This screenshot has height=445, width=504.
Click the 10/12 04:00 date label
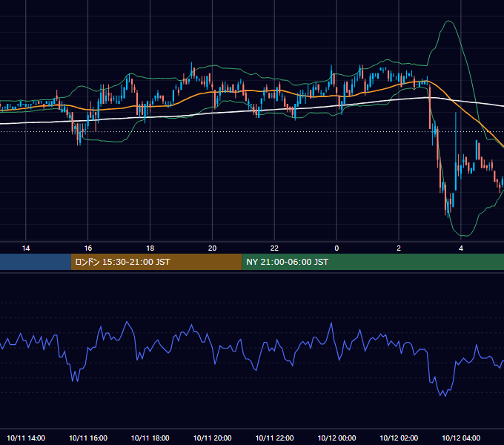461,438
